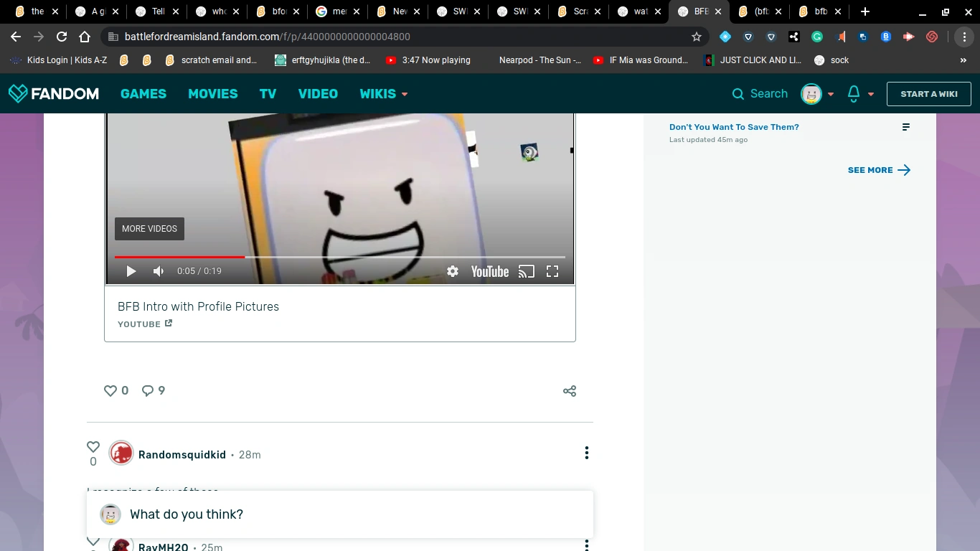
Task: Open the Chrome three-dot menu
Action: [963, 37]
